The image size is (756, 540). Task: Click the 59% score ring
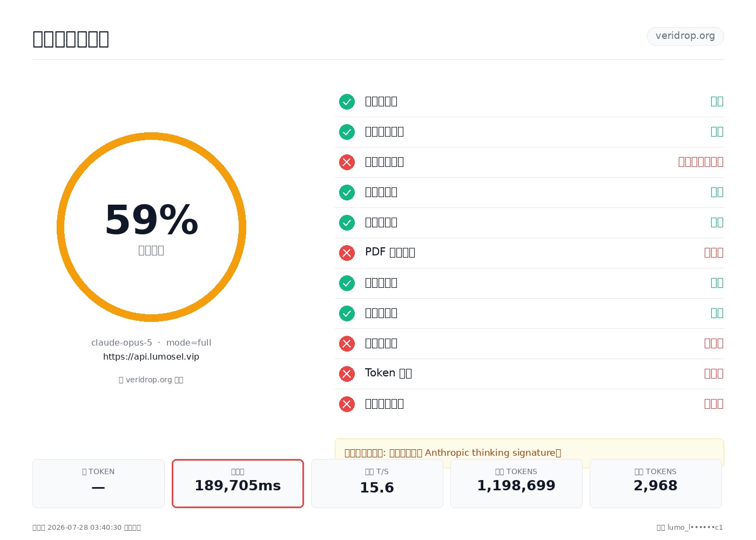pos(151,227)
